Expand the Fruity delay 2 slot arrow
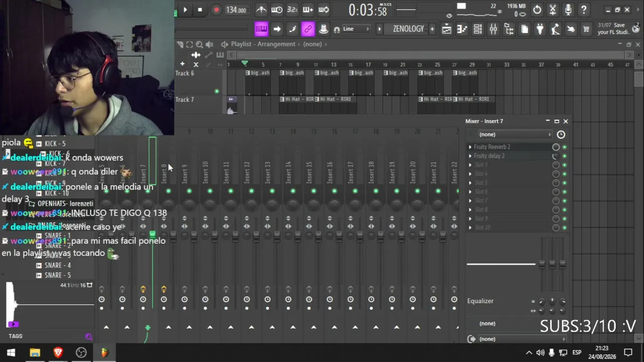This screenshot has width=644, height=362. click(x=470, y=156)
